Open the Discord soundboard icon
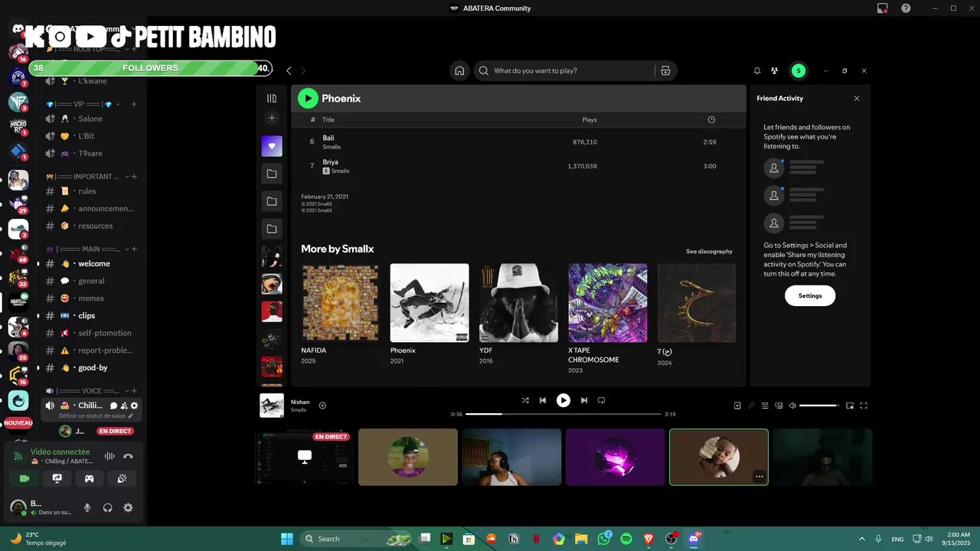The height and width of the screenshot is (551, 980). coord(122,478)
